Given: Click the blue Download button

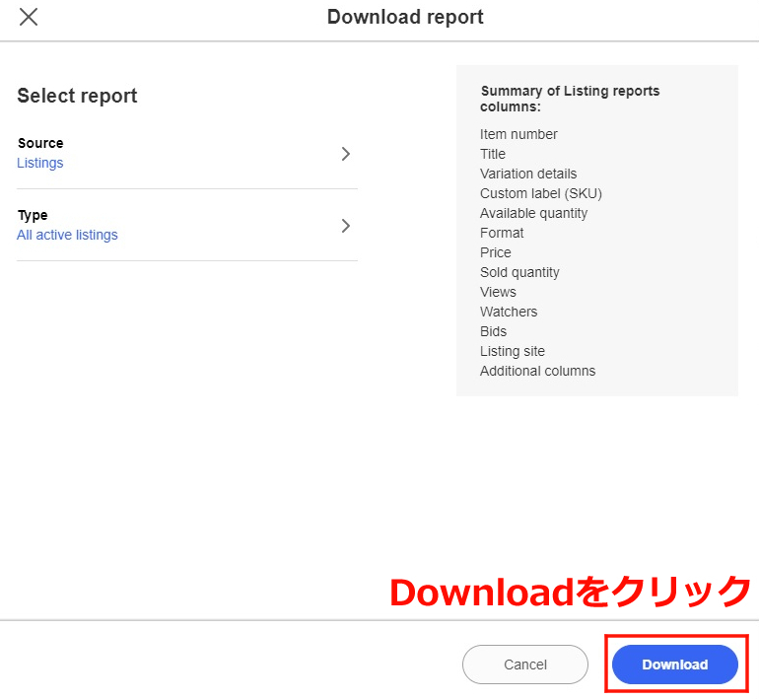Looking at the screenshot, I should click(675, 665).
